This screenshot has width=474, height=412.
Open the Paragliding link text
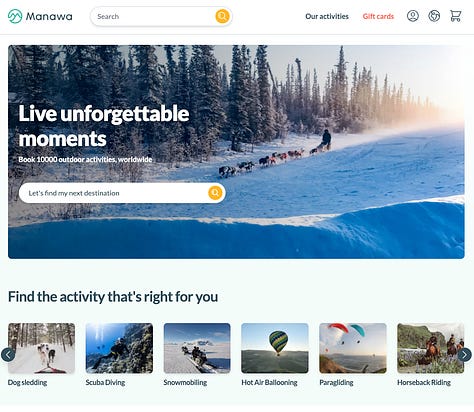[x=336, y=382]
